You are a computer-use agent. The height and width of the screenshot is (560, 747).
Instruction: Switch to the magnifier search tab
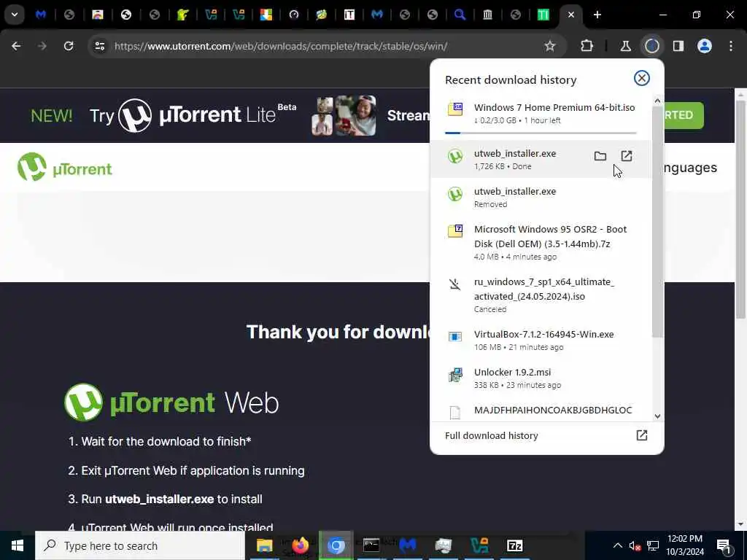point(460,15)
